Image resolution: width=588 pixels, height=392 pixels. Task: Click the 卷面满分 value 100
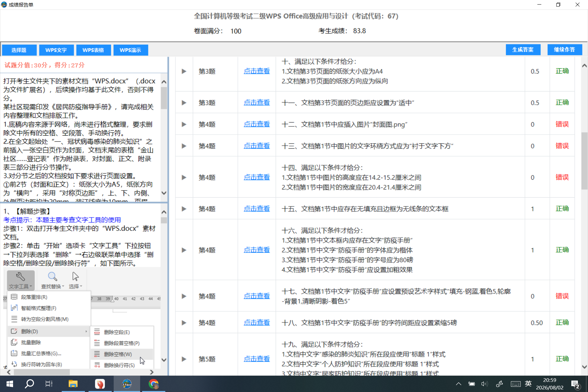coord(236,31)
